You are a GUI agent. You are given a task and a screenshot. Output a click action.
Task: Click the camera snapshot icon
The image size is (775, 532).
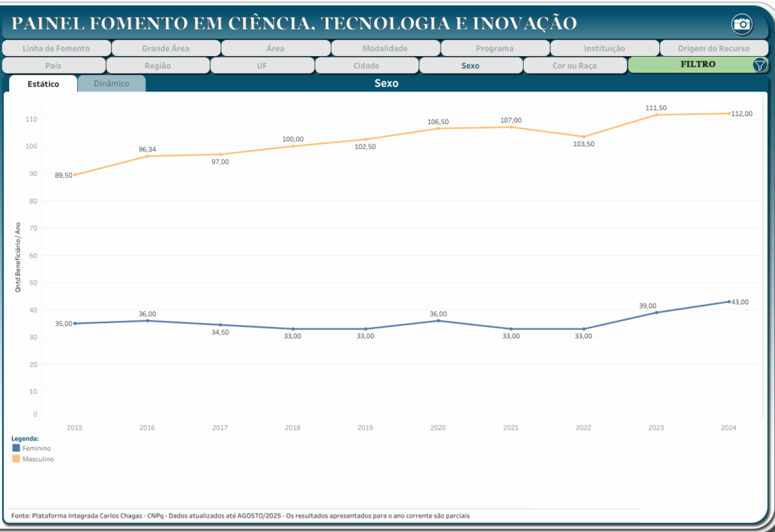pos(742,24)
